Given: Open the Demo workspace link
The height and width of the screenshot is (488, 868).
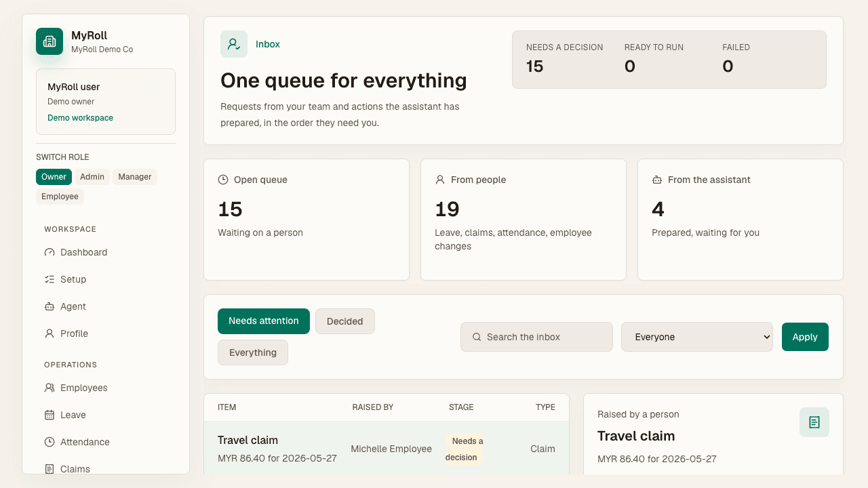Looking at the screenshot, I should click(80, 118).
